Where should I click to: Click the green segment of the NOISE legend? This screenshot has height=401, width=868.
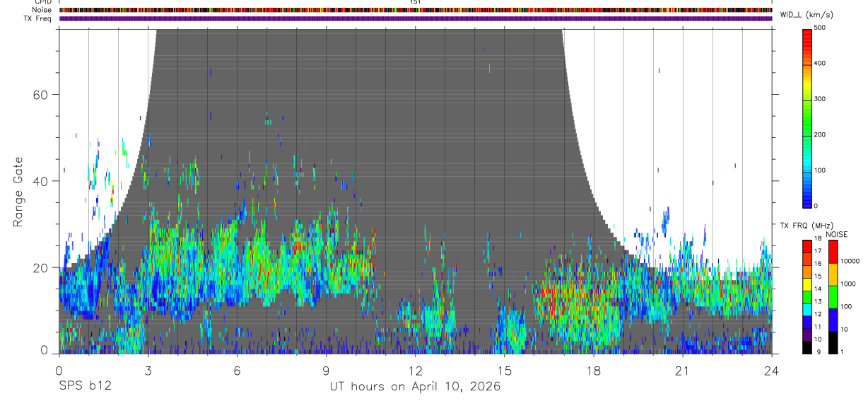[x=833, y=297]
